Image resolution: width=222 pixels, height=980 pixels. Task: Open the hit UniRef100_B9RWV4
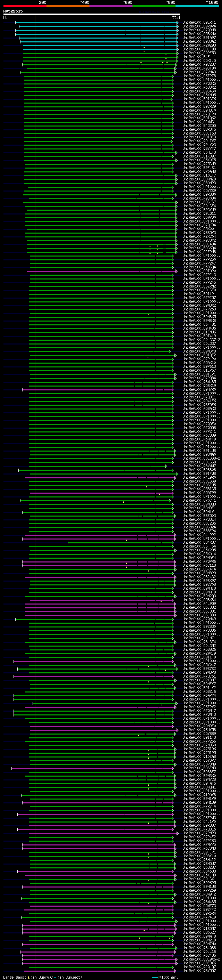[x=199, y=26]
